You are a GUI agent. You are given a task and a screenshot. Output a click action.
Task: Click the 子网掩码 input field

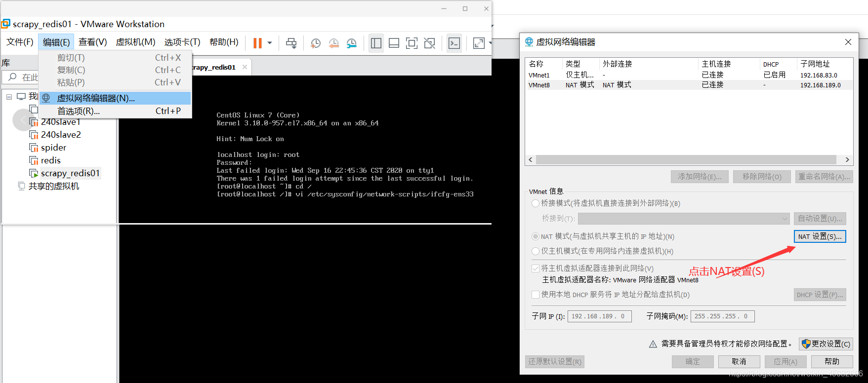pos(723,316)
